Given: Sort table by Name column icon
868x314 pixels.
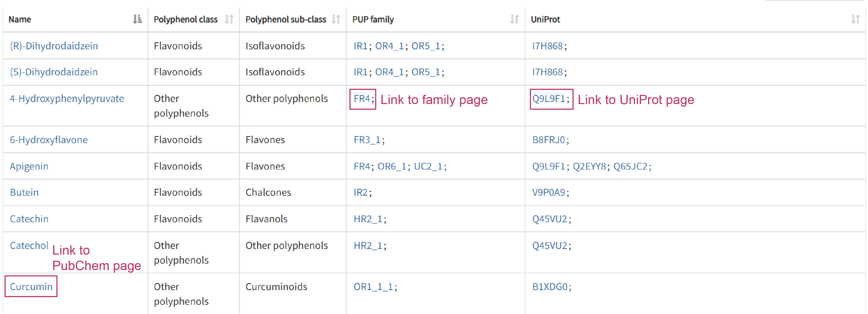Looking at the screenshot, I should click(x=137, y=19).
